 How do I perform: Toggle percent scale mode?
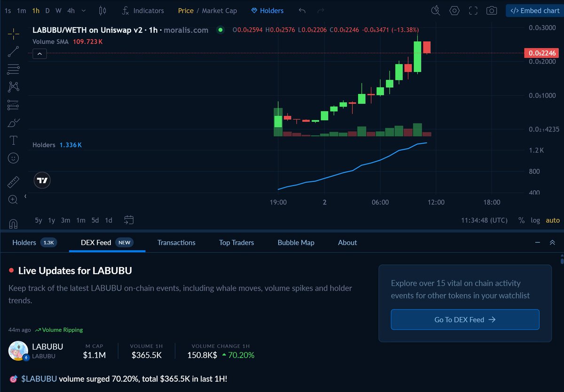tap(521, 220)
